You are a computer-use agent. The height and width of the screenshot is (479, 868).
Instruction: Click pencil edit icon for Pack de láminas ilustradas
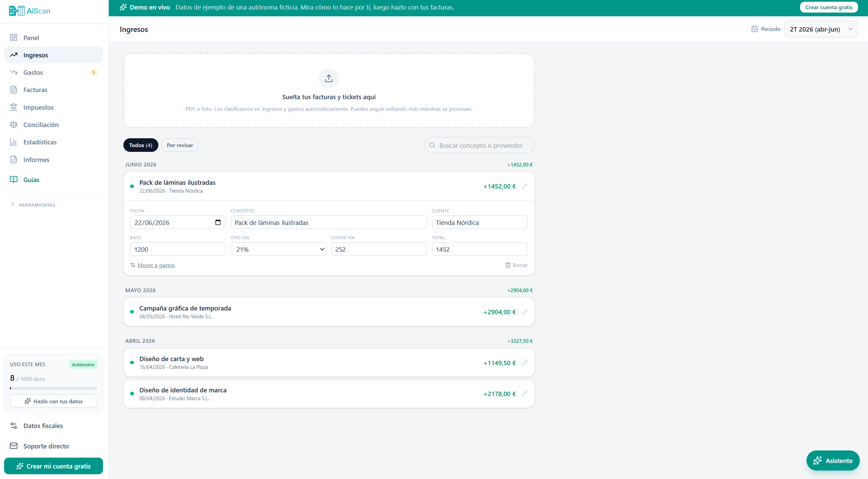point(524,186)
